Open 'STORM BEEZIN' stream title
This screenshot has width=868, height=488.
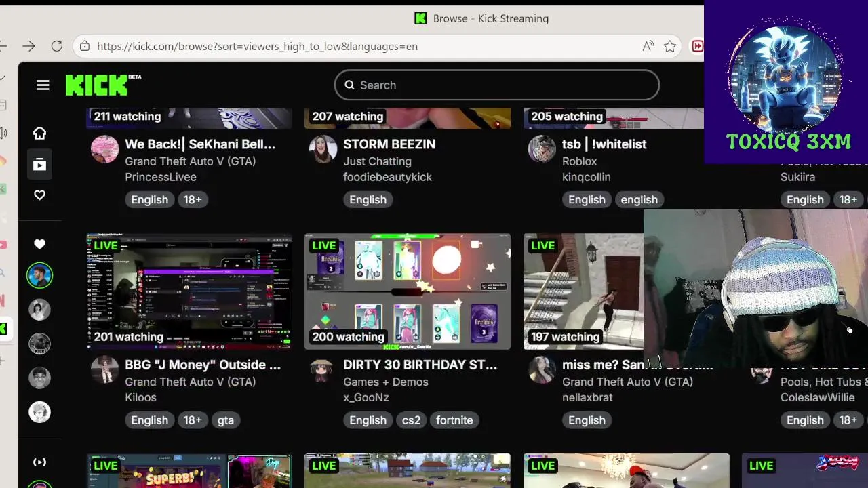389,144
